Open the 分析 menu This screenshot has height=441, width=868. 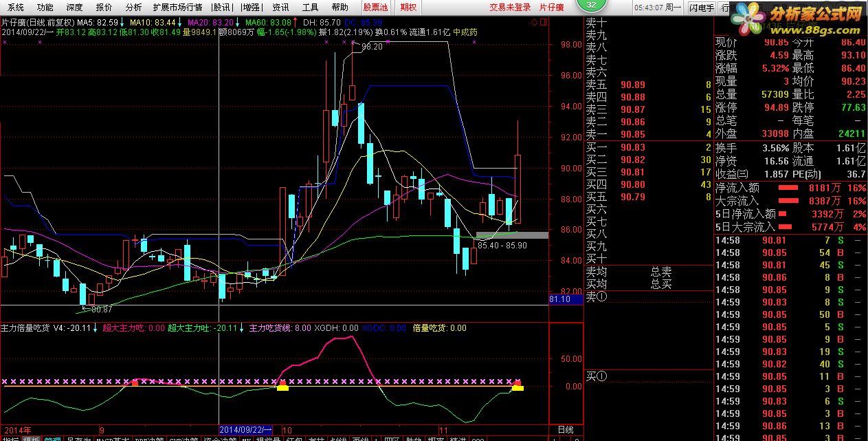[x=134, y=8]
